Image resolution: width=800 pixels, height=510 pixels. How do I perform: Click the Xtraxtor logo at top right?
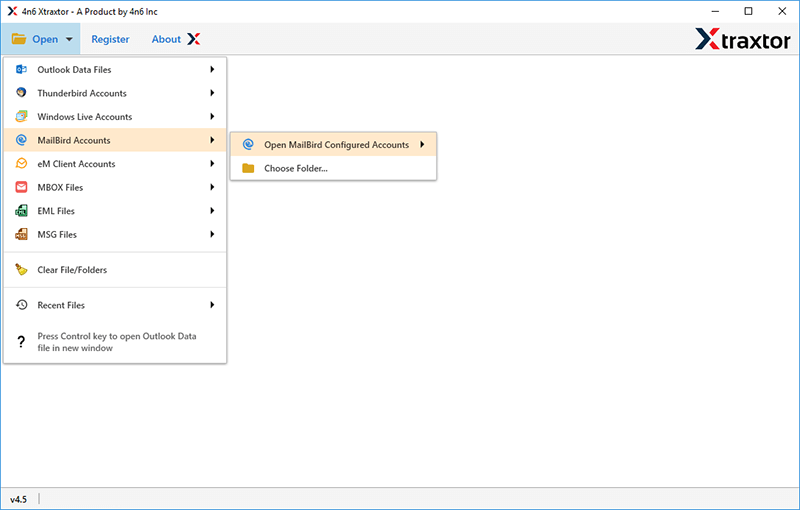pos(743,39)
